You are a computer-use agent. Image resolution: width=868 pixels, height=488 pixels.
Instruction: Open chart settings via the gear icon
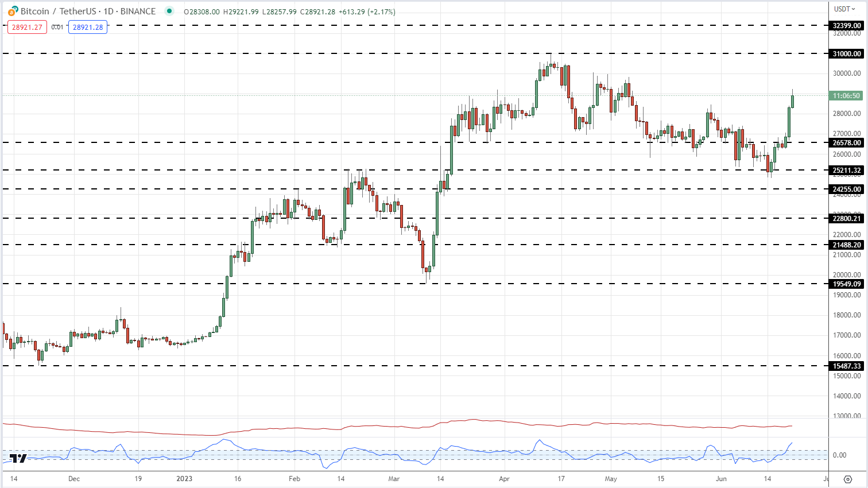click(x=848, y=479)
